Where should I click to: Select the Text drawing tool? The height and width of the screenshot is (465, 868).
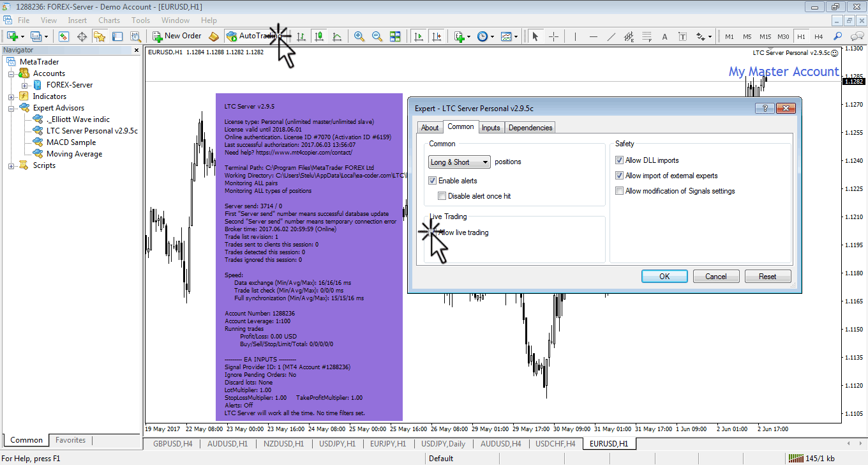665,36
